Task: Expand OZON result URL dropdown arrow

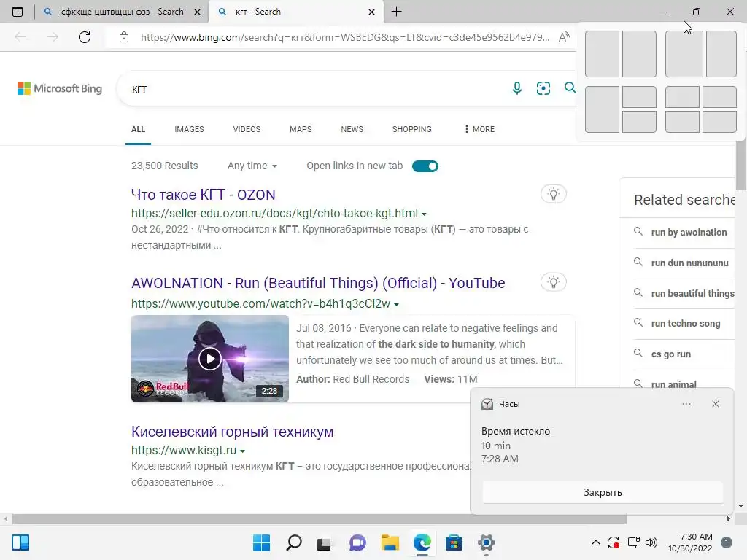Action: pos(424,214)
